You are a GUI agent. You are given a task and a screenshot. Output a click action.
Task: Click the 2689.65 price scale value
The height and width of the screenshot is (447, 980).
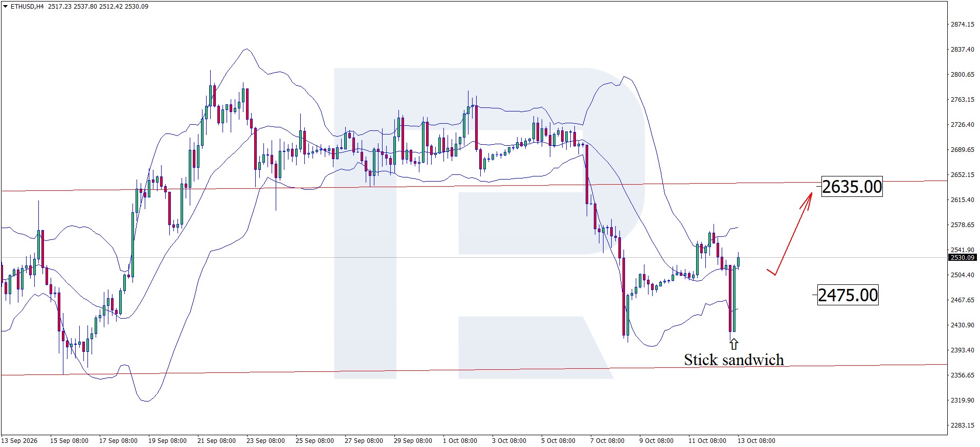point(962,150)
